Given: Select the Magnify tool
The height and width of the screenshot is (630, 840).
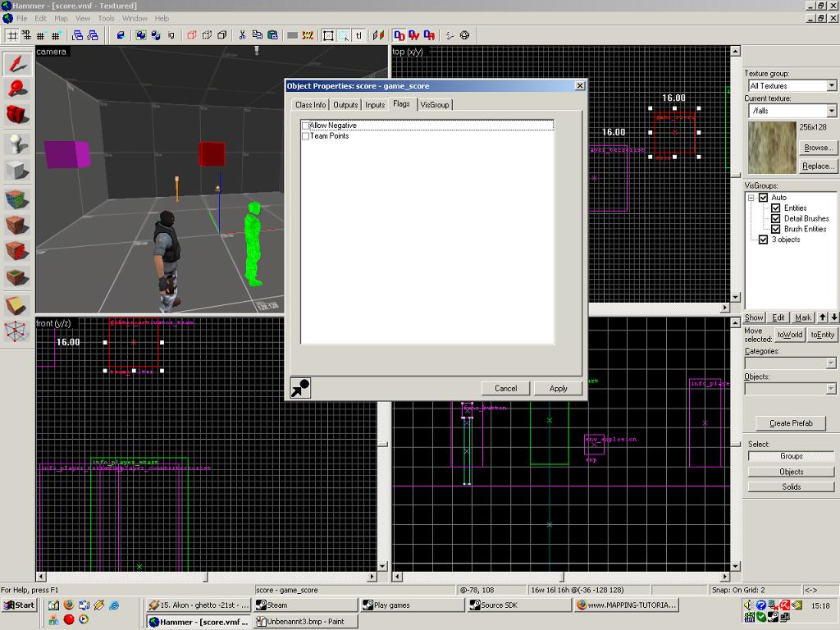Looking at the screenshot, I should [x=18, y=89].
